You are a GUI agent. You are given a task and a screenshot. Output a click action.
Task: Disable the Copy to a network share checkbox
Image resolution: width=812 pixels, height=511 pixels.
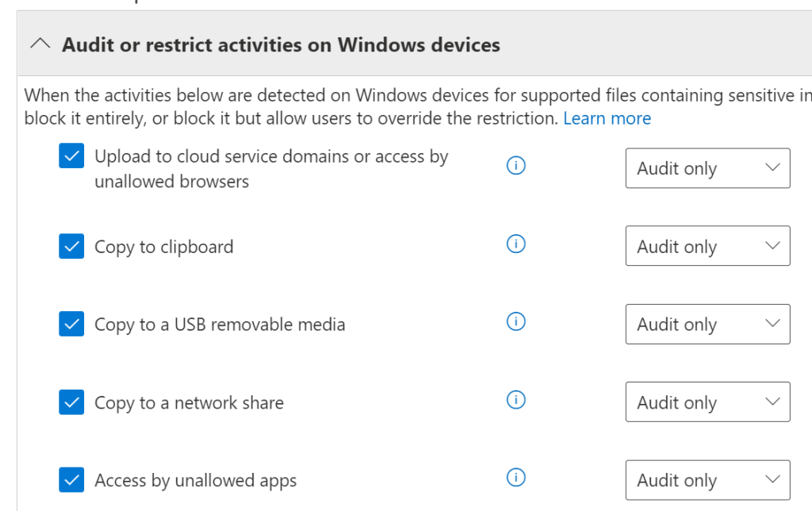[x=71, y=402]
